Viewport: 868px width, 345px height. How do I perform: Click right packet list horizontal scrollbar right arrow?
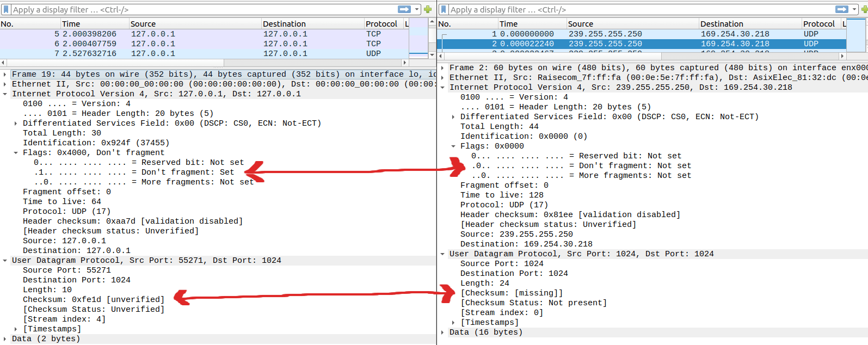click(x=842, y=56)
